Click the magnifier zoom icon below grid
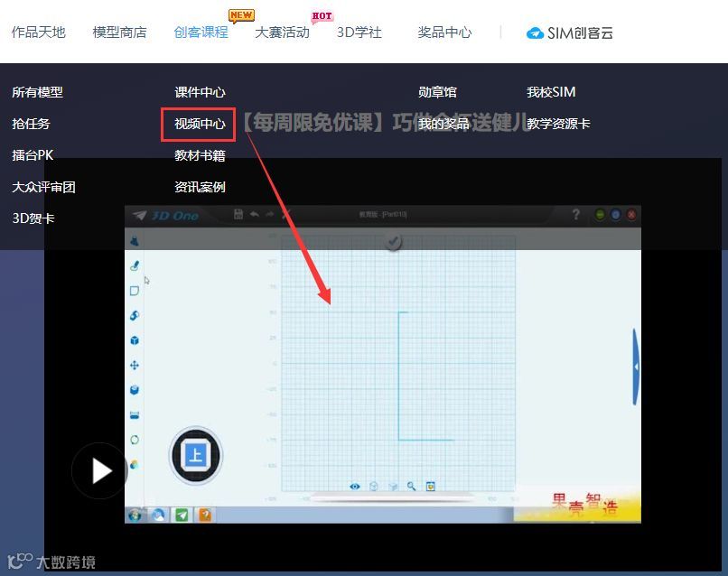 pos(411,486)
